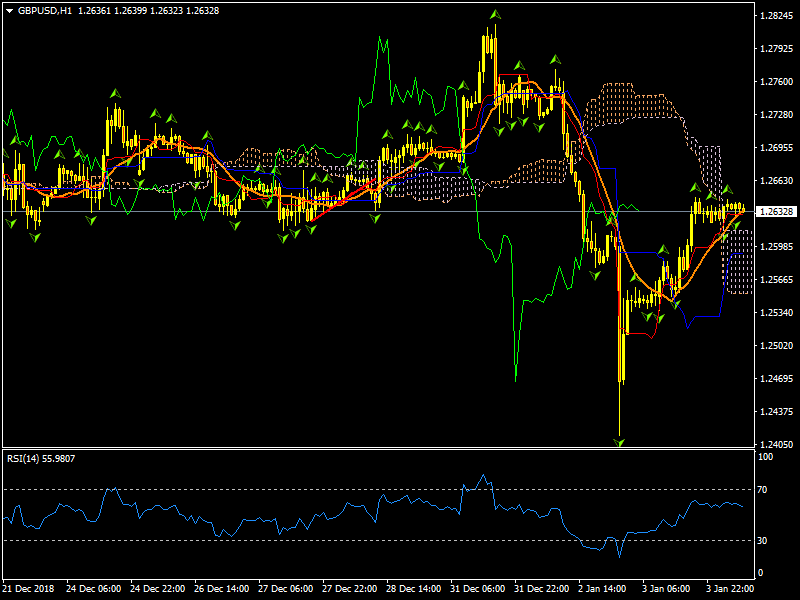Viewport: 800px width, 600px height.
Task: Click the 1.28245 label on price axis
Action: click(x=777, y=16)
